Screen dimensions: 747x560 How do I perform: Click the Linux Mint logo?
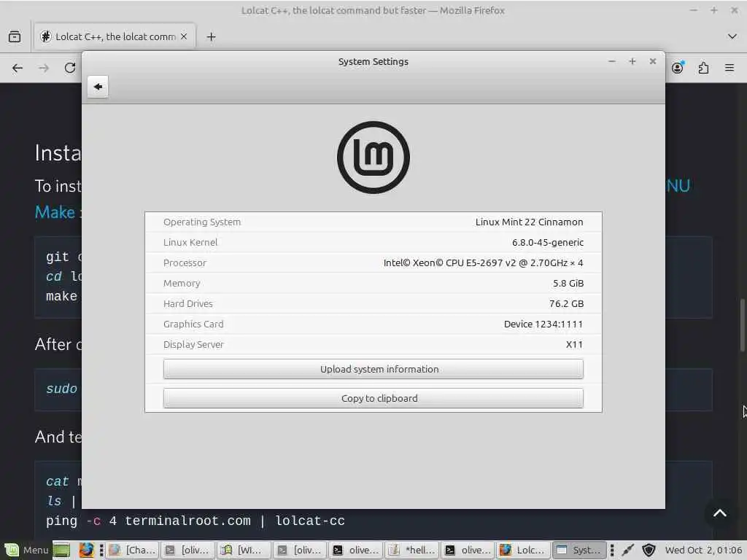(373, 157)
